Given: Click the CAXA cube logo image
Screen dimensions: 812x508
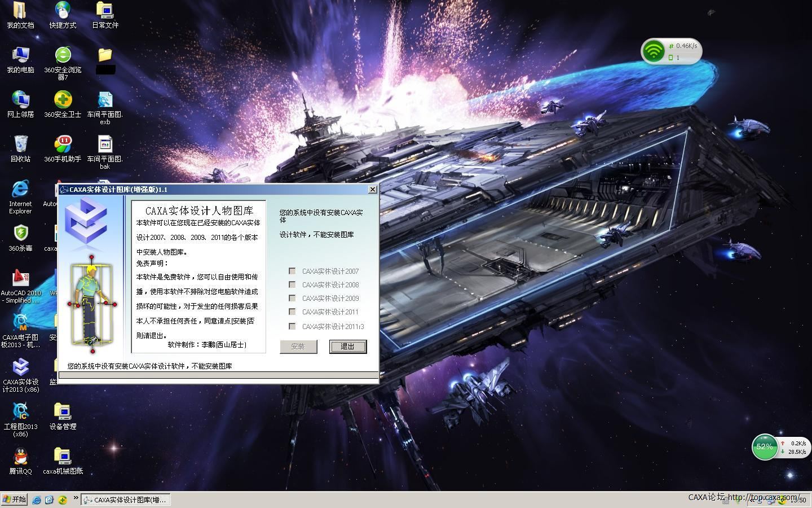Looking at the screenshot, I should [x=86, y=222].
